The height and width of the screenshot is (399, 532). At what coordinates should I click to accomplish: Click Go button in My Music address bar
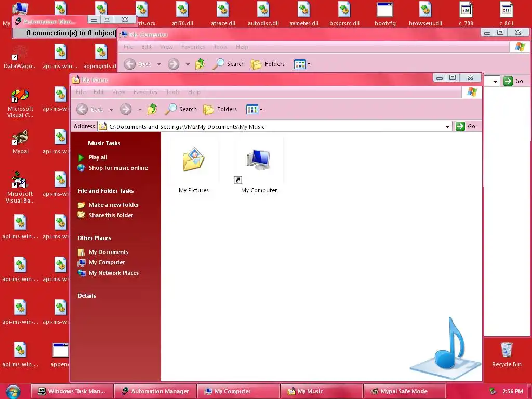465,126
